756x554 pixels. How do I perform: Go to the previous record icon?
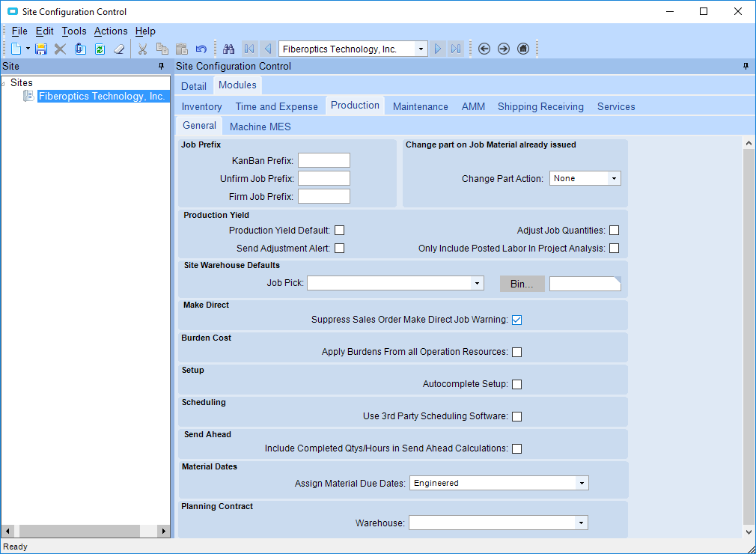pyautogui.click(x=268, y=49)
